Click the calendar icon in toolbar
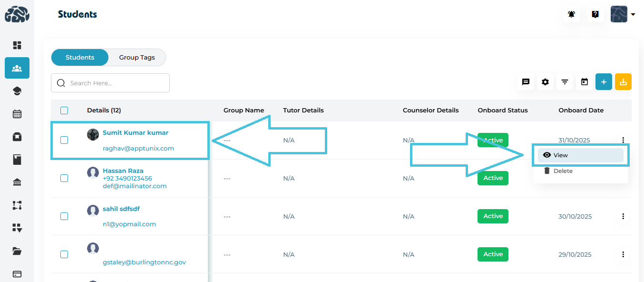 coord(585,82)
